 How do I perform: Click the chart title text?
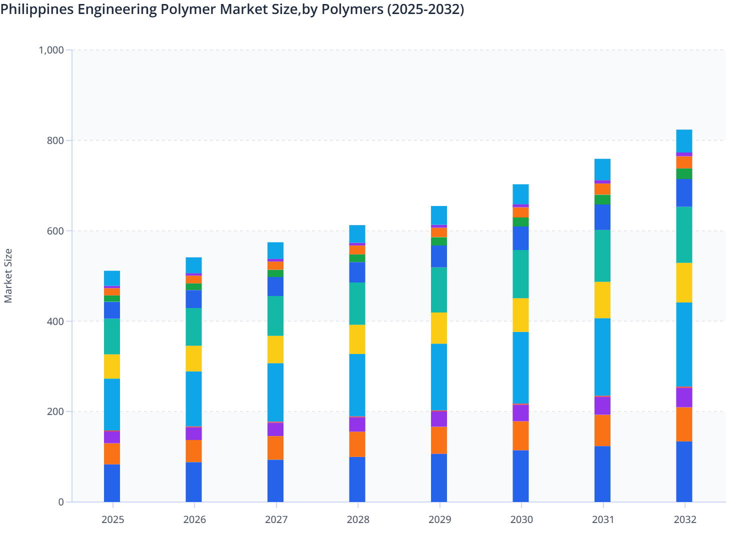click(x=232, y=9)
